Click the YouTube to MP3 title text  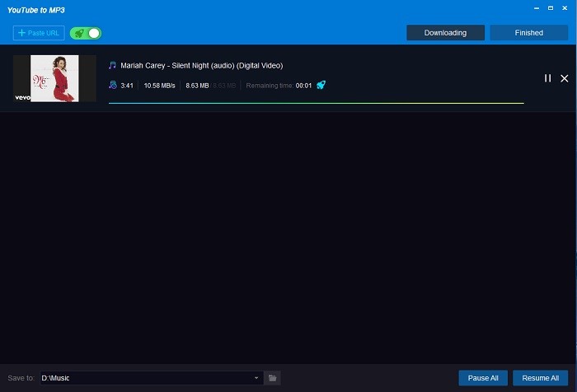[x=36, y=11]
